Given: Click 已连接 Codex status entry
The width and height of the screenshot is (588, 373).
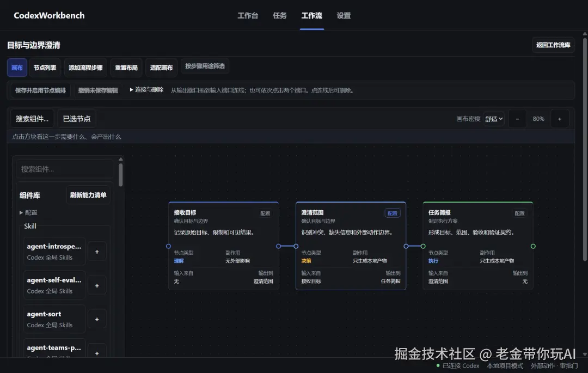Looking at the screenshot, I should point(458,365).
